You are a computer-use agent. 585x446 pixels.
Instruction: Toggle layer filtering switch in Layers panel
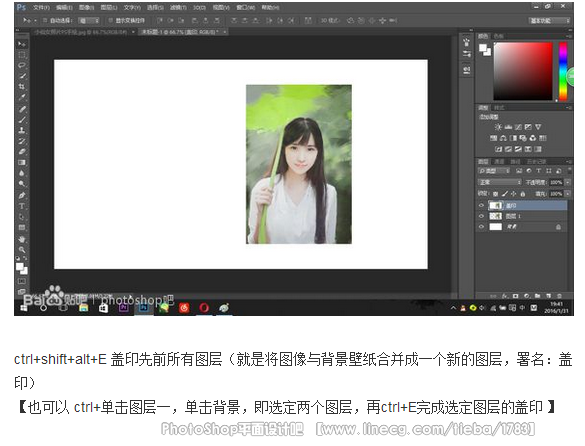coord(569,171)
